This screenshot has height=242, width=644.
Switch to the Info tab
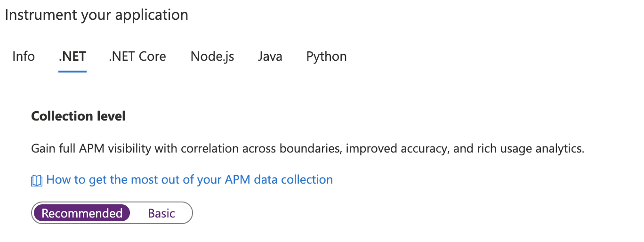pyautogui.click(x=24, y=56)
